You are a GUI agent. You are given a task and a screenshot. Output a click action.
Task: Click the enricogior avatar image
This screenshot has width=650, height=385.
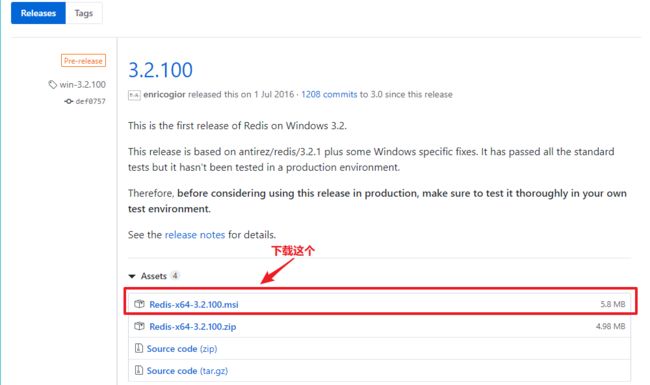point(134,95)
